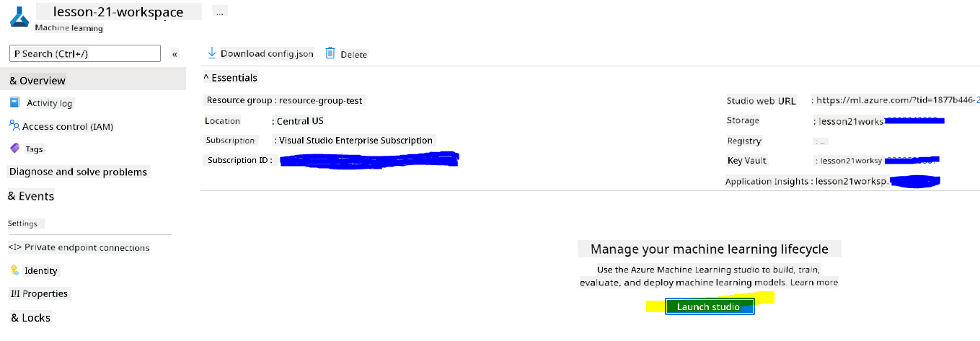Click the Download config.json icon
Viewport: 980px width, 341px height.
click(x=211, y=53)
